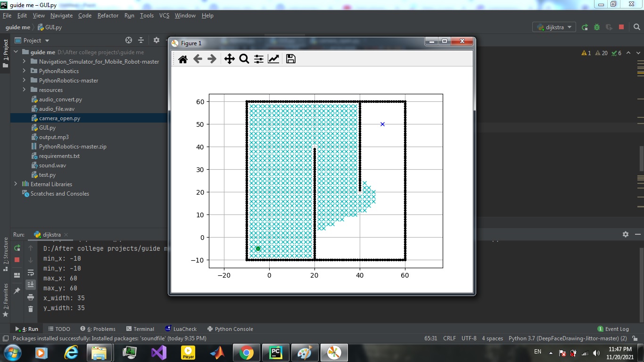Switch to the Terminal tool tab
Screen dimensions: 644x362
(140, 329)
